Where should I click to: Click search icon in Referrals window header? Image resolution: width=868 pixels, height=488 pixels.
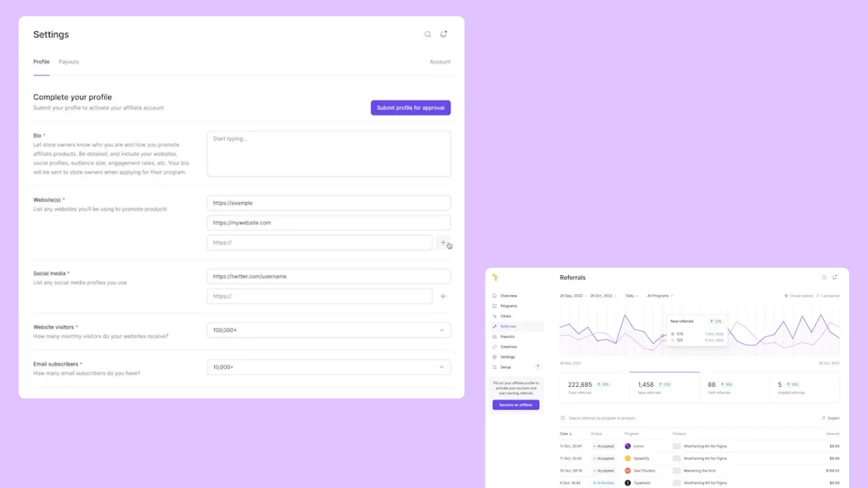(x=825, y=277)
